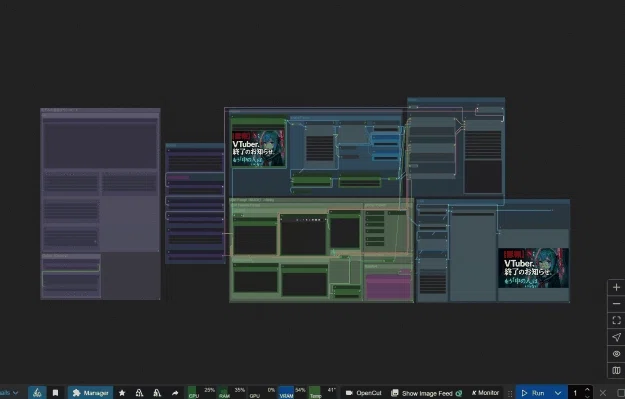Increase the batch count with the up arrow
This screenshot has width=625, height=399.
pos(587,390)
